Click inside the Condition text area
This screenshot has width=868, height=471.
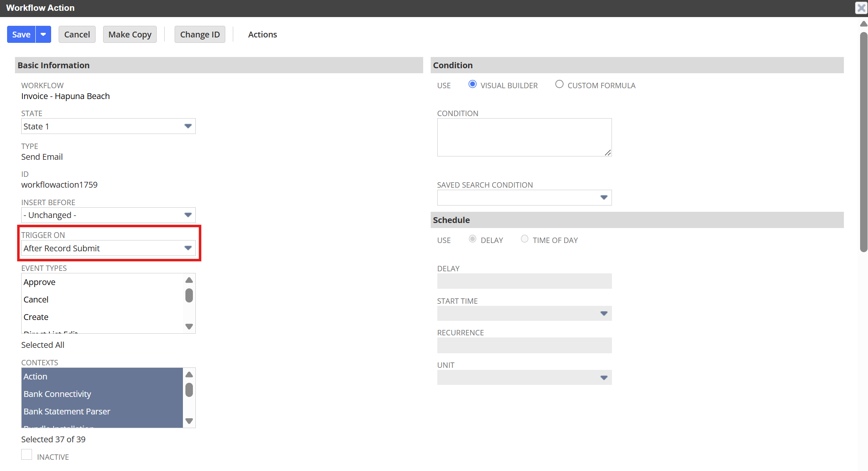point(524,137)
